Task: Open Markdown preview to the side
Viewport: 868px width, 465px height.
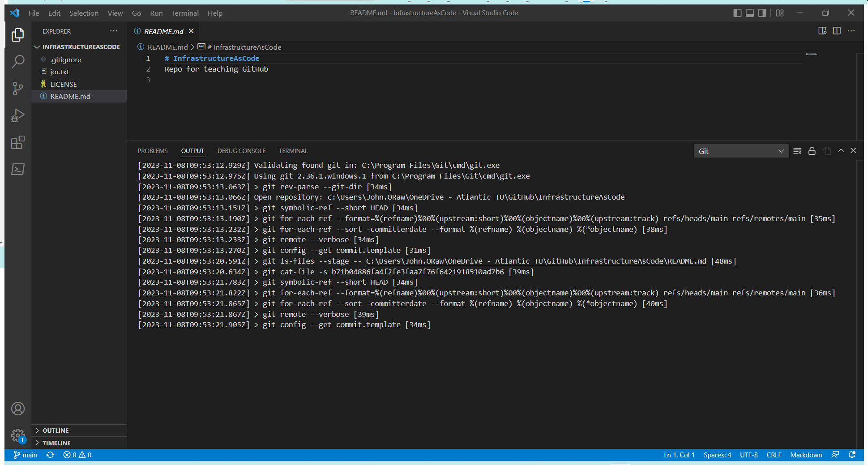Action: 822,31
